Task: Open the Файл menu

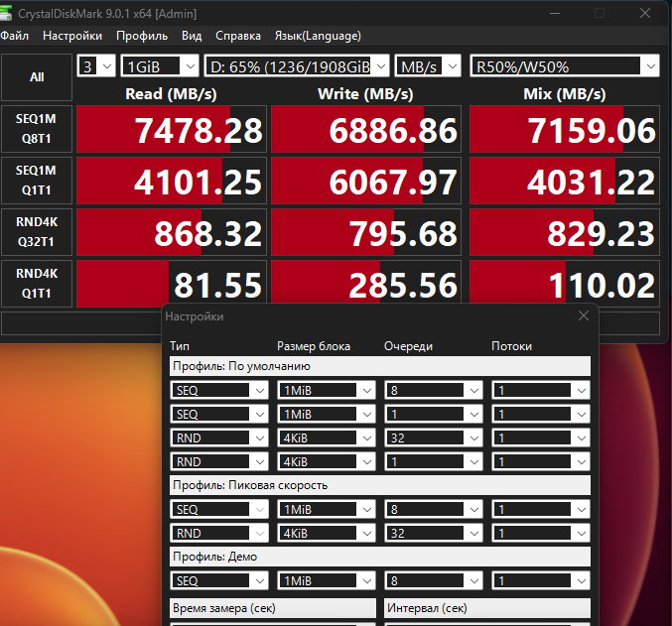Action: tap(15, 36)
